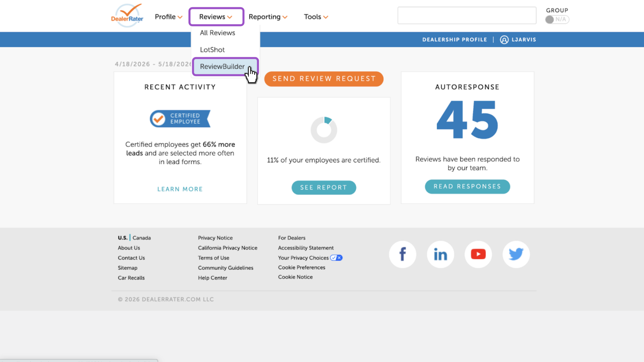Open the Terms of Use link
Image resolution: width=644 pixels, height=362 pixels.
214,258
